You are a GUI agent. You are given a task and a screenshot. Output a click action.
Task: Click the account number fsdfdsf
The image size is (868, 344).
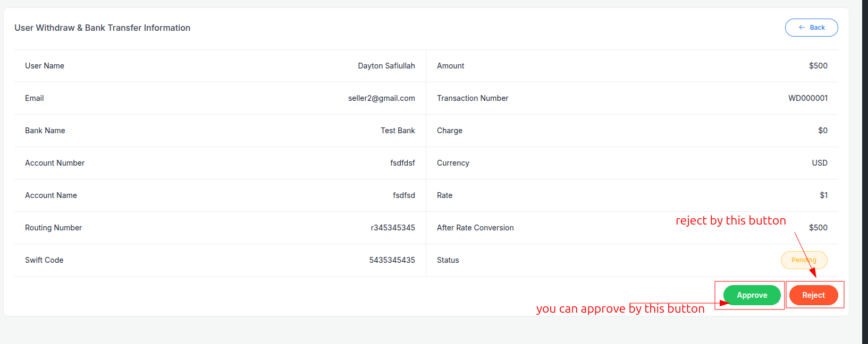point(402,163)
